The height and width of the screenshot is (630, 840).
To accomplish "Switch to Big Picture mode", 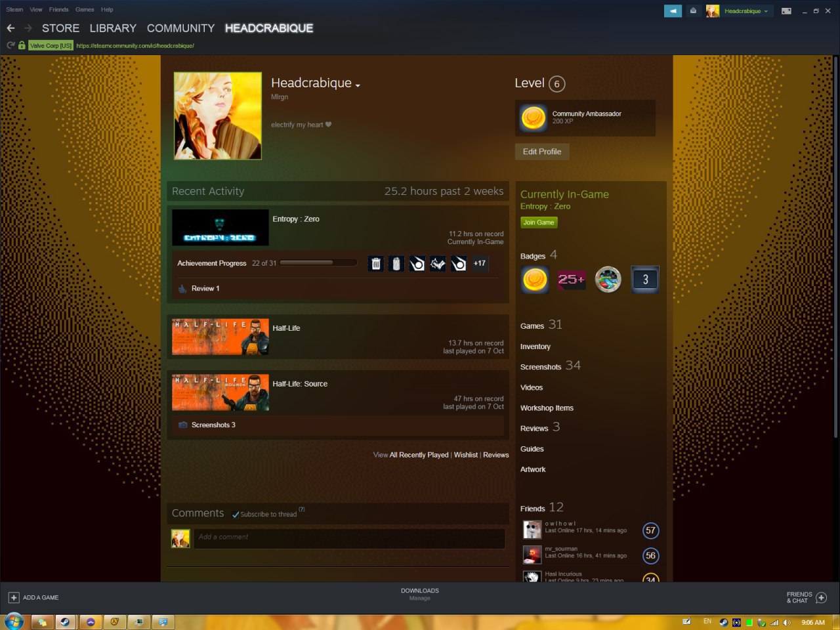I will pos(786,10).
